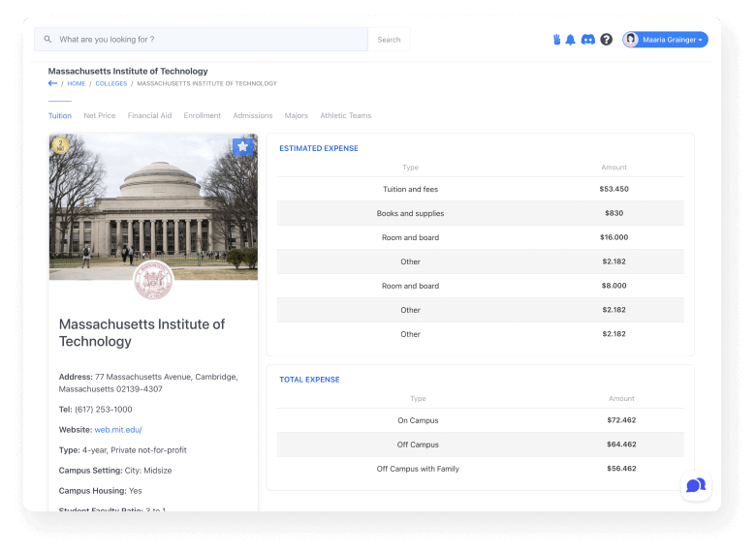Open the web.mit.edu website link

(x=118, y=429)
